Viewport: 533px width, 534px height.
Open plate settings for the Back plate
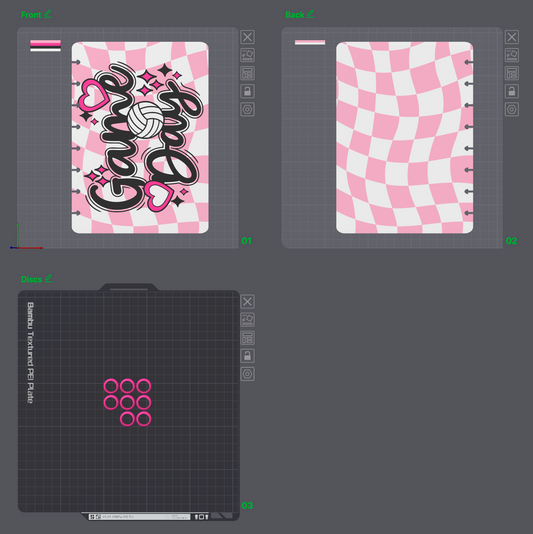(512, 109)
